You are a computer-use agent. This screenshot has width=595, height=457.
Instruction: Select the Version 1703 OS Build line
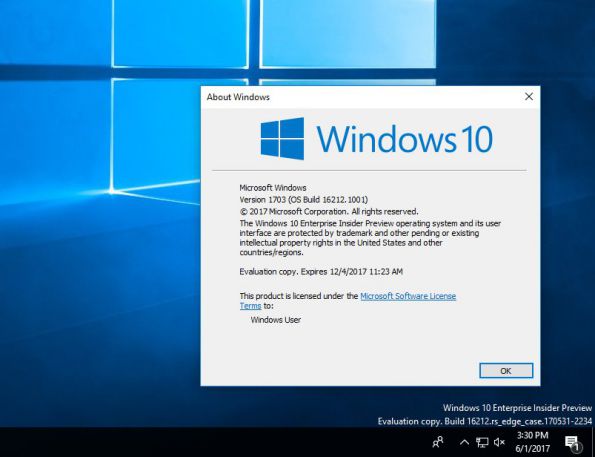[x=304, y=200]
